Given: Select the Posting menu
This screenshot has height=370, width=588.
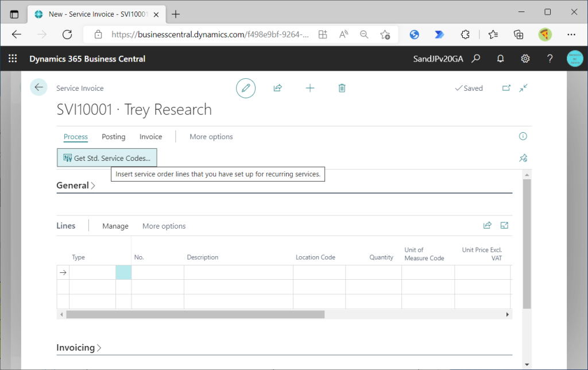Looking at the screenshot, I should [114, 137].
